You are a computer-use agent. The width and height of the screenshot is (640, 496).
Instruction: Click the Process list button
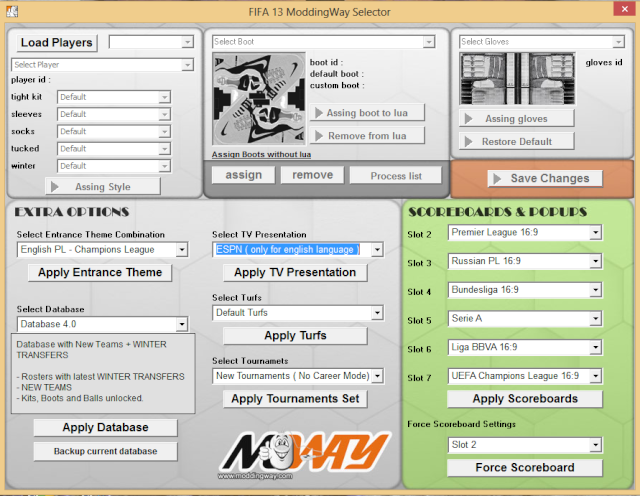click(396, 176)
